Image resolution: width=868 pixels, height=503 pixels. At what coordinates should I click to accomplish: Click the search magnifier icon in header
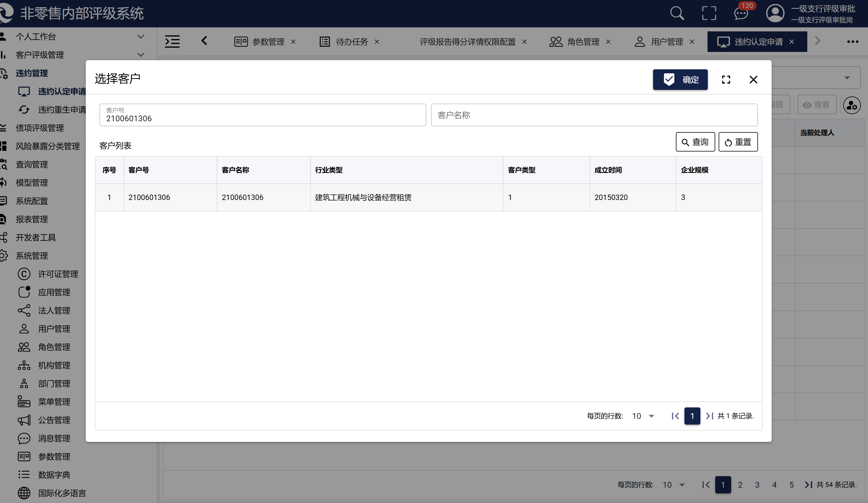(676, 13)
